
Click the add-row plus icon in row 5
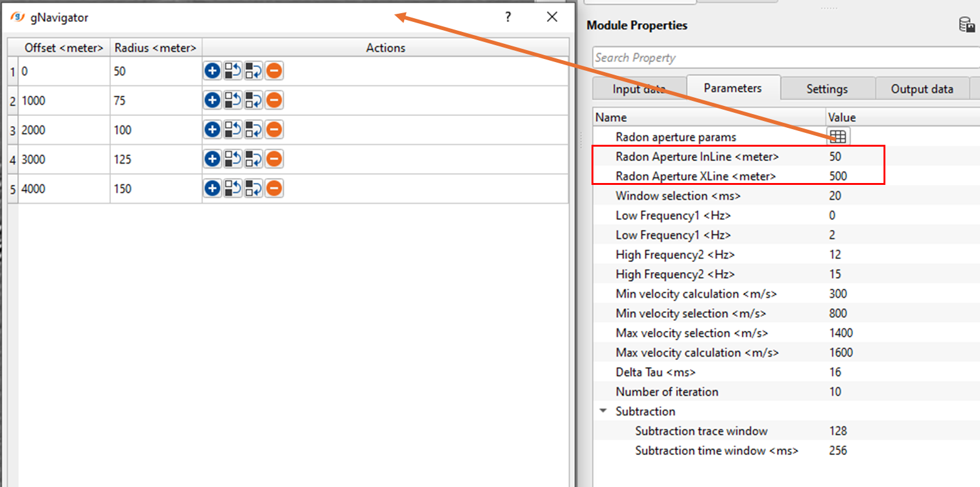(x=212, y=189)
